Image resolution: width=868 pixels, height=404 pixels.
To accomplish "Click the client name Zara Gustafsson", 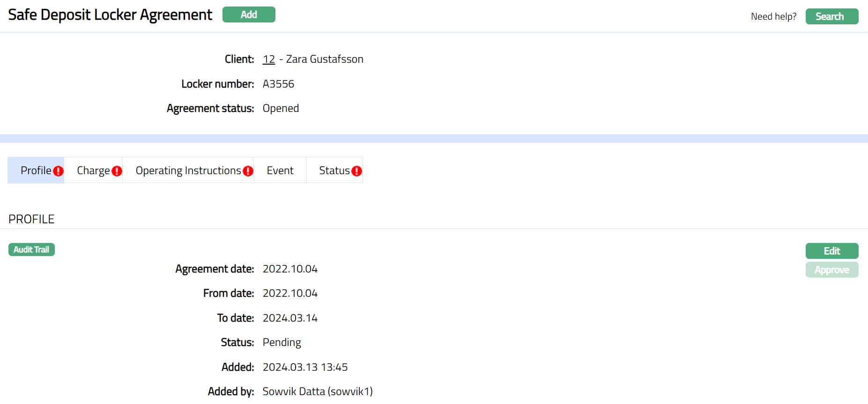I will [x=325, y=59].
